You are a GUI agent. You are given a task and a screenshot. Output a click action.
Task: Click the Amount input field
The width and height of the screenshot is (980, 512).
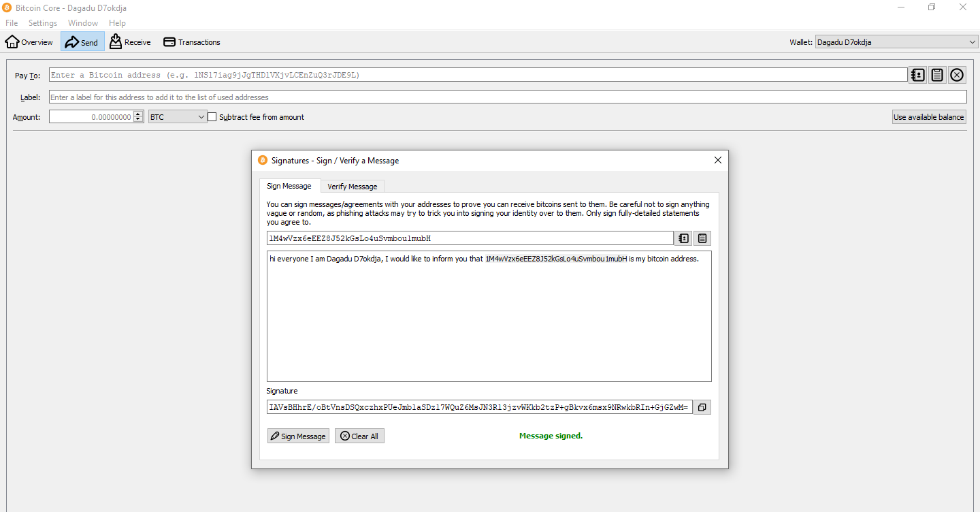[91, 117]
